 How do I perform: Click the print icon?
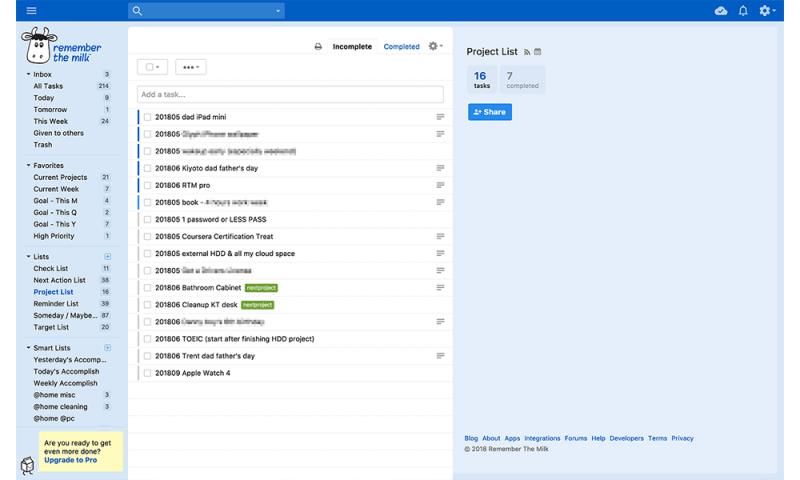coord(318,47)
